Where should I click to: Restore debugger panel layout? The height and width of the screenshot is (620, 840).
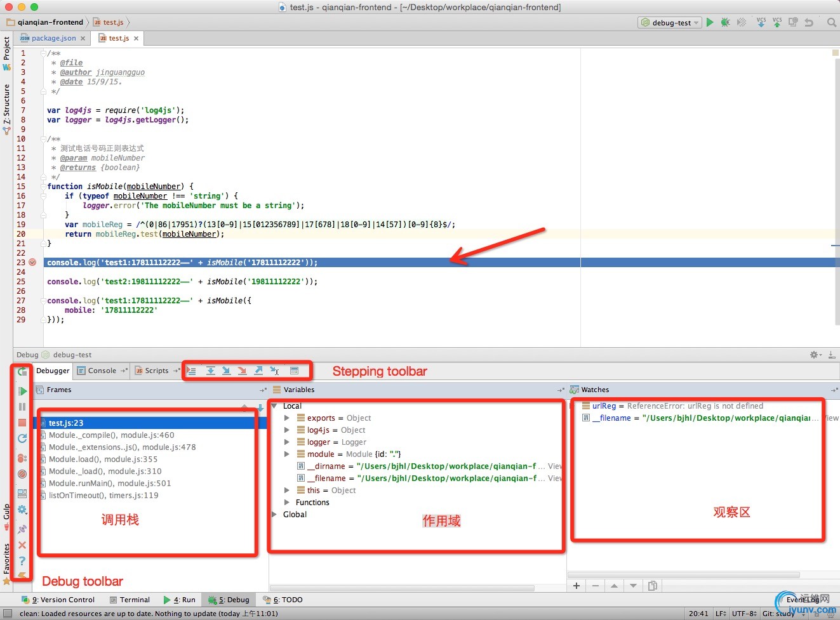[22, 494]
